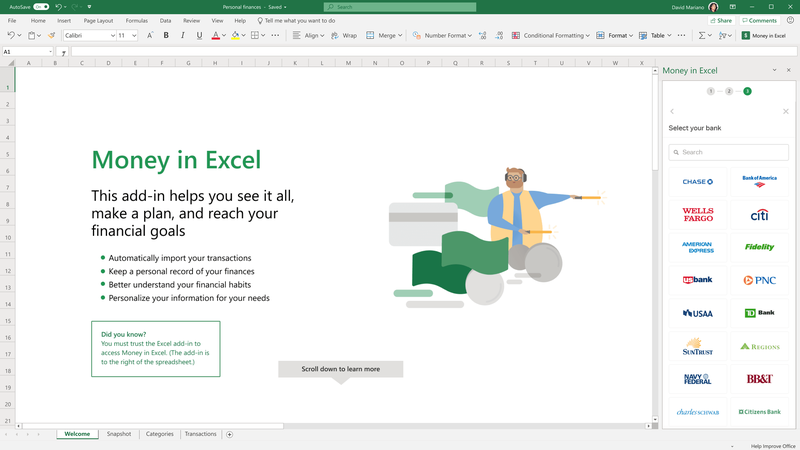
Task: Open the Number Format dropdown
Action: tap(442, 35)
